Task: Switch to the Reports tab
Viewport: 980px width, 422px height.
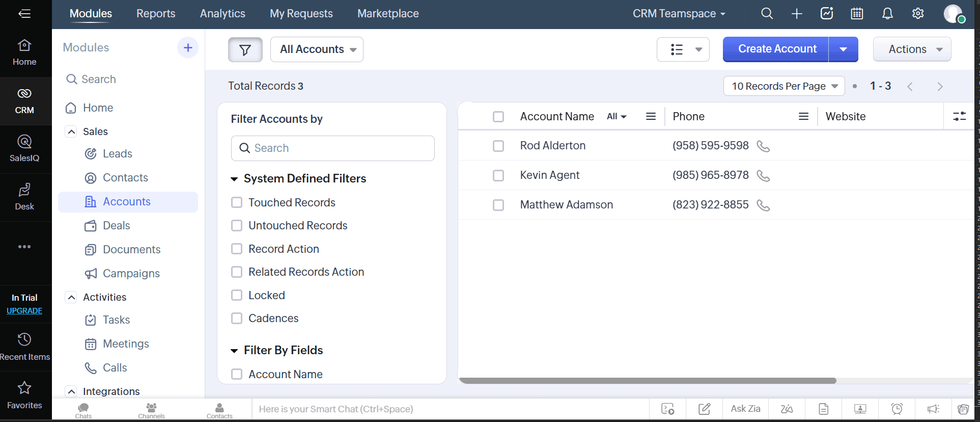Action: click(156, 14)
